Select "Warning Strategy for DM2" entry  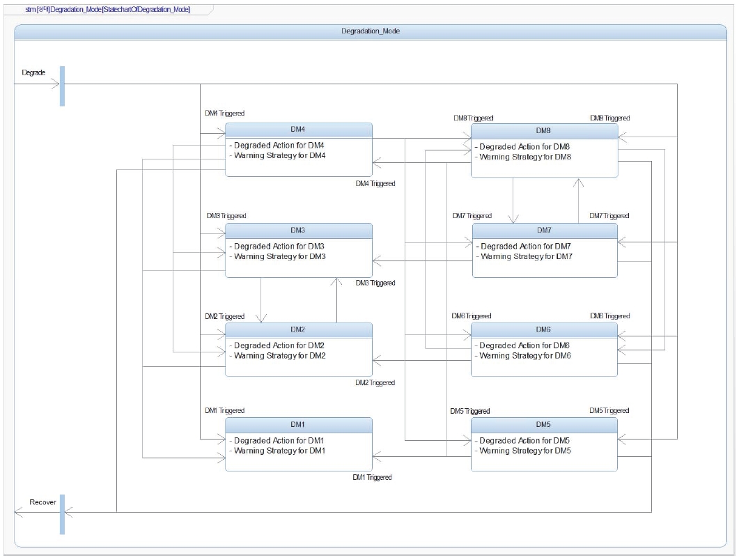pos(278,356)
